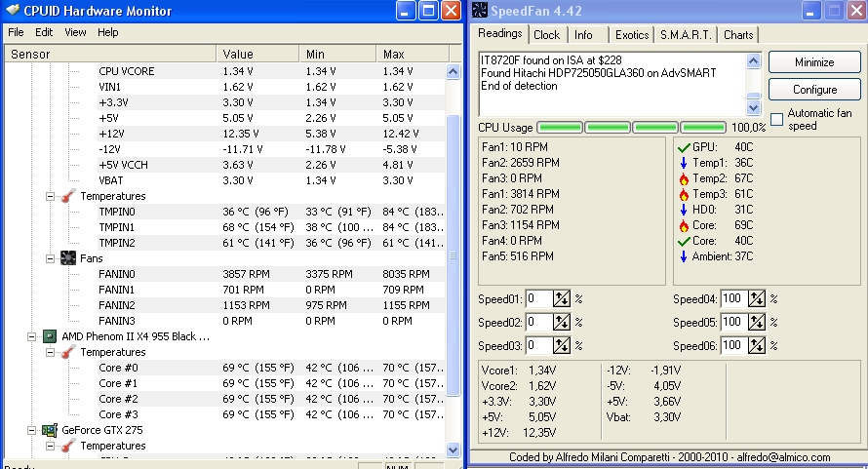Click the Hardware Monitor scrollbar up arrow
Image resolution: width=868 pixels, height=469 pixels.
[453, 71]
